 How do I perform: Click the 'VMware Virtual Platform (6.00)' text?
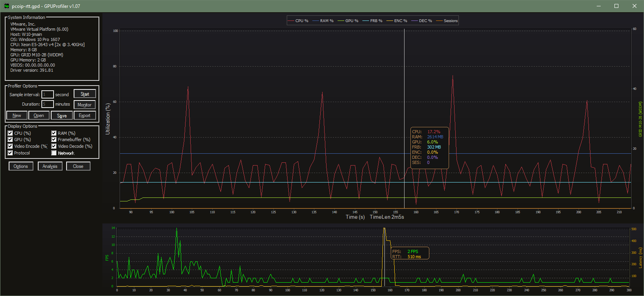(39, 29)
